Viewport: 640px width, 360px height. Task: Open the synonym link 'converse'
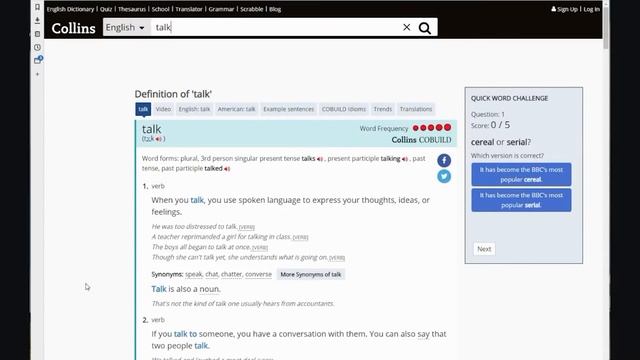pos(258,274)
